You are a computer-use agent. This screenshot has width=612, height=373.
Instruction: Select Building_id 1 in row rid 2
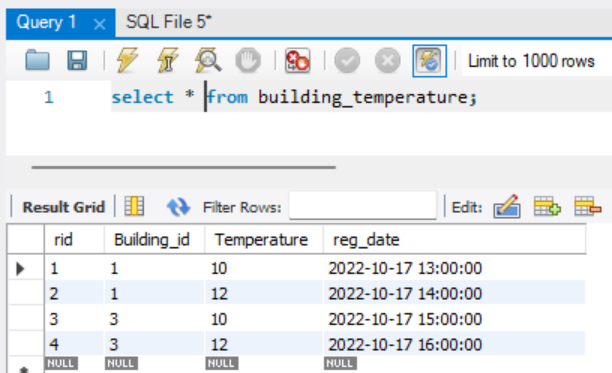(155, 293)
